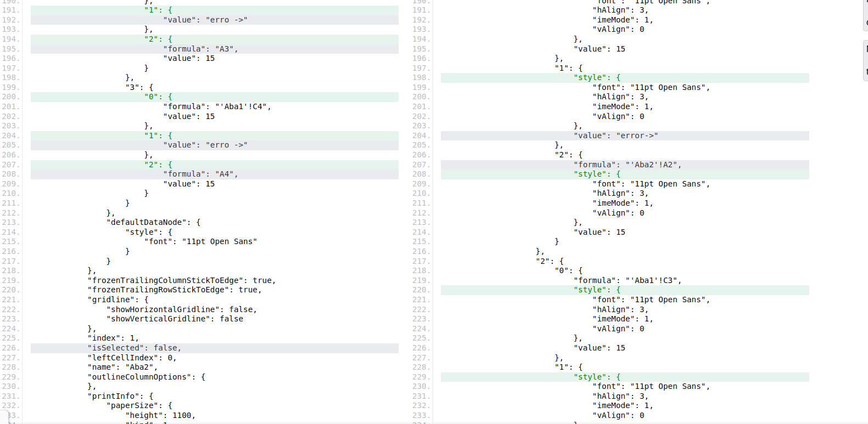Click the "leftCellIndex": 0 line

(132, 358)
